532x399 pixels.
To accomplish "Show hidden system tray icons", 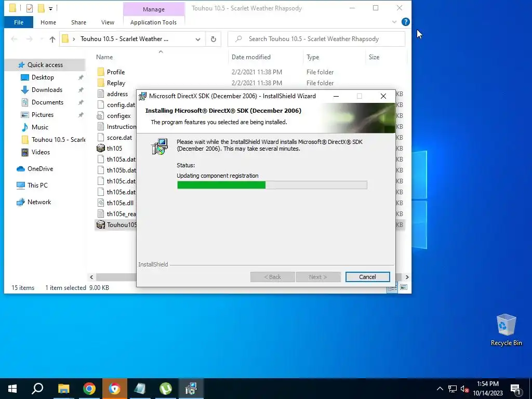I will (440, 389).
